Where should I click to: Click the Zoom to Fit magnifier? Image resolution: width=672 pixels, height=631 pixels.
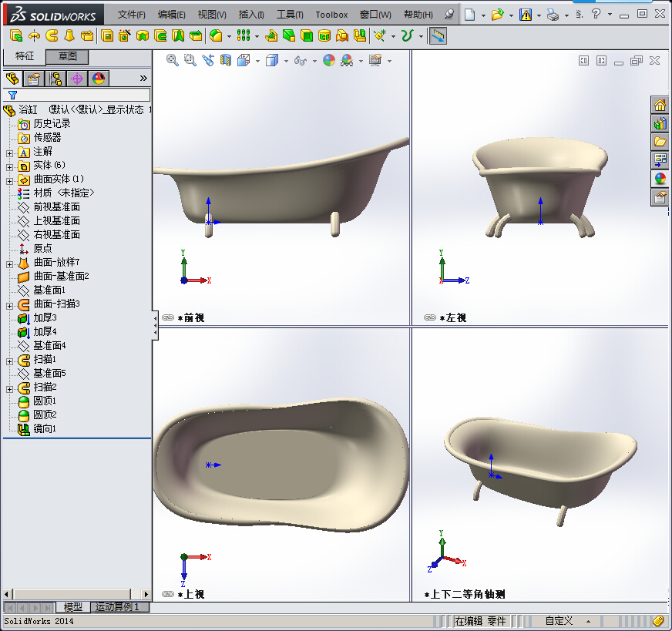(x=173, y=60)
